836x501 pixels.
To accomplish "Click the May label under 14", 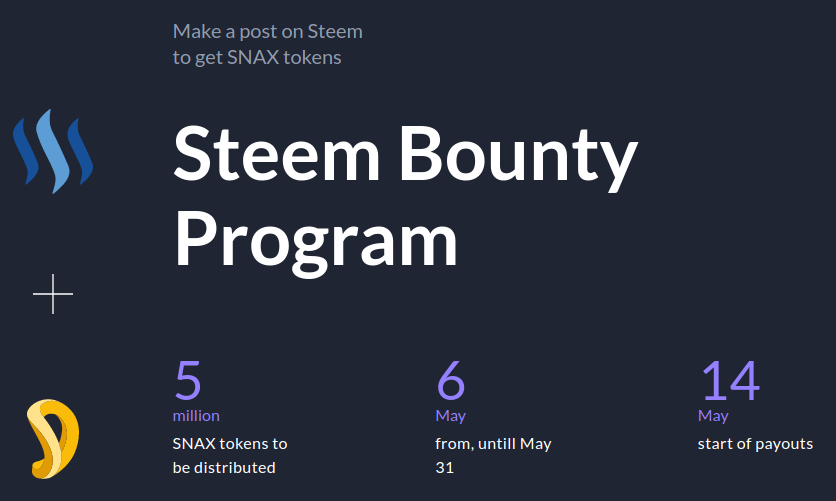I will pos(713,416).
